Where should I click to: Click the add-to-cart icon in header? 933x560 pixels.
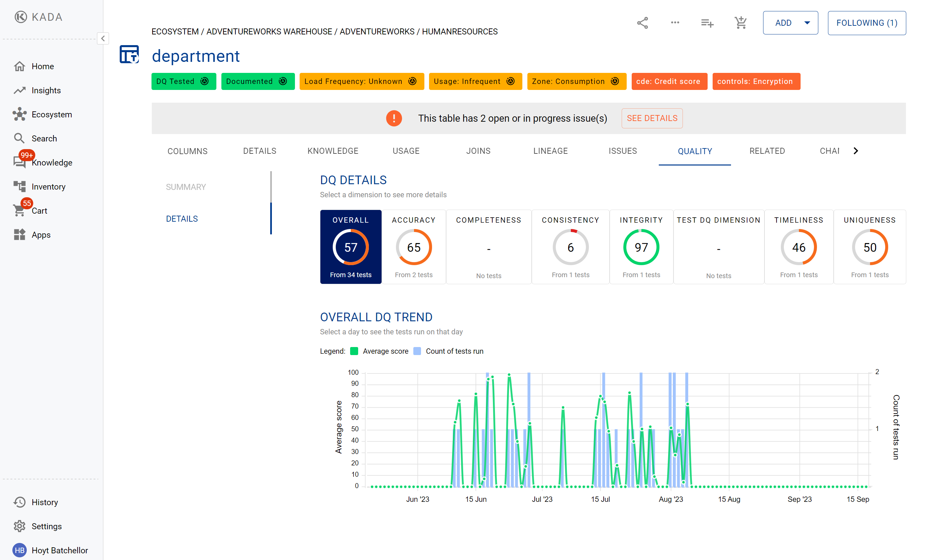click(x=740, y=23)
